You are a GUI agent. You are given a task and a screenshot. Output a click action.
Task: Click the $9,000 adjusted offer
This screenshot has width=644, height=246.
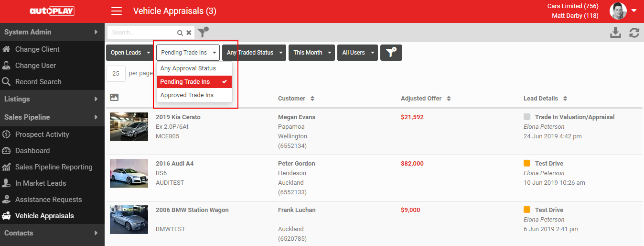coord(410,210)
